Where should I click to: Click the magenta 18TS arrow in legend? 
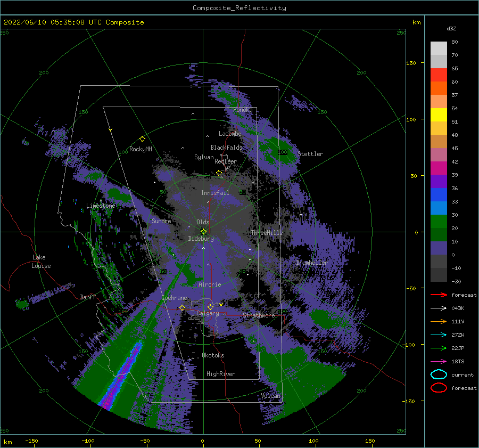pos(439,361)
